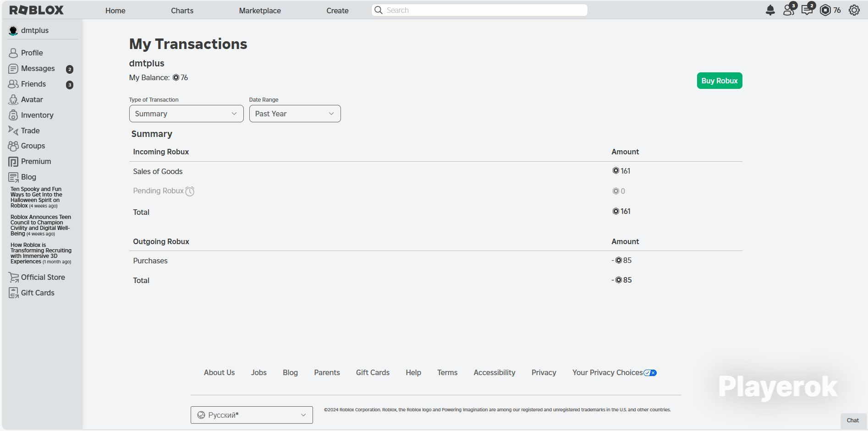Open the language selector dropdown
This screenshot has height=431, width=868.
(x=252, y=415)
